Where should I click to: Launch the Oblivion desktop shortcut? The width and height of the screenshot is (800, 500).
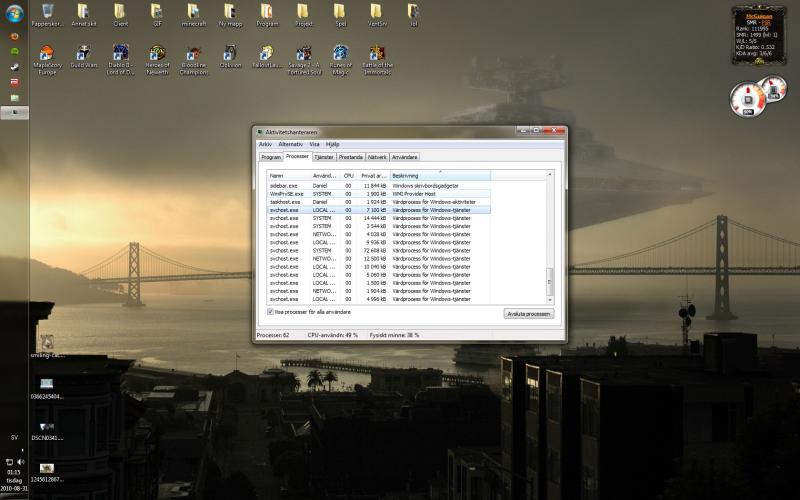click(231, 53)
